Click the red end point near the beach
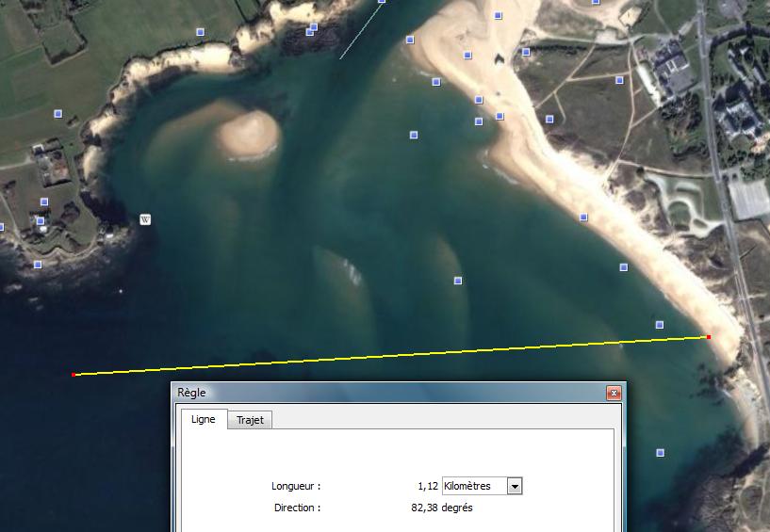This screenshot has height=532, width=770. pos(708,336)
